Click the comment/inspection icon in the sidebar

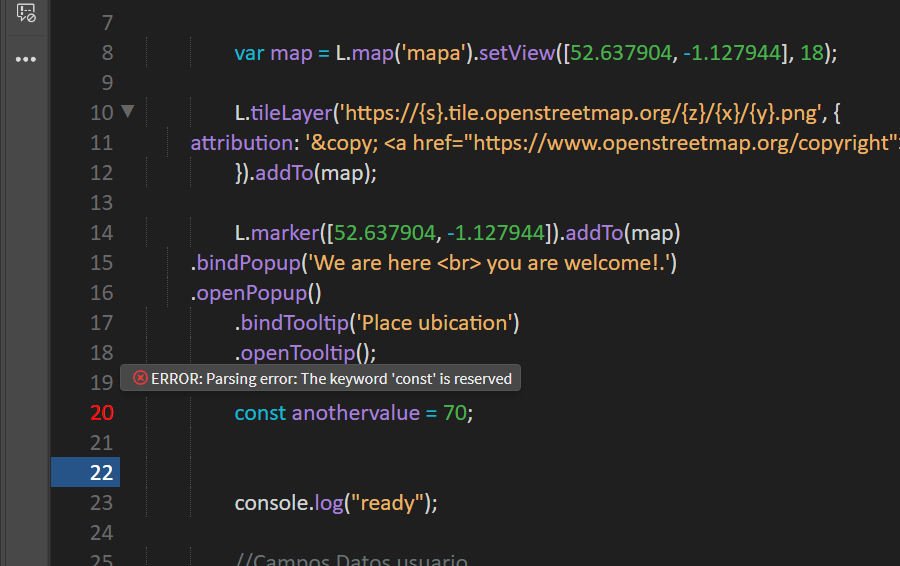click(26, 12)
